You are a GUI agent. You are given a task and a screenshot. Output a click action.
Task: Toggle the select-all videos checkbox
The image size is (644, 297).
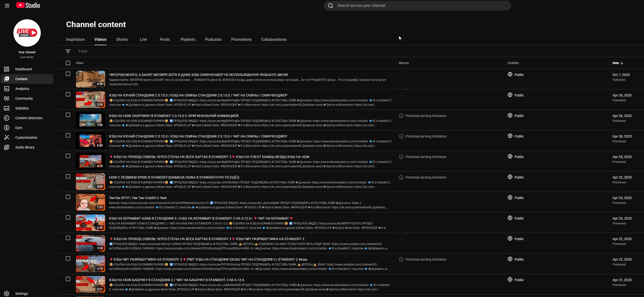[68, 63]
